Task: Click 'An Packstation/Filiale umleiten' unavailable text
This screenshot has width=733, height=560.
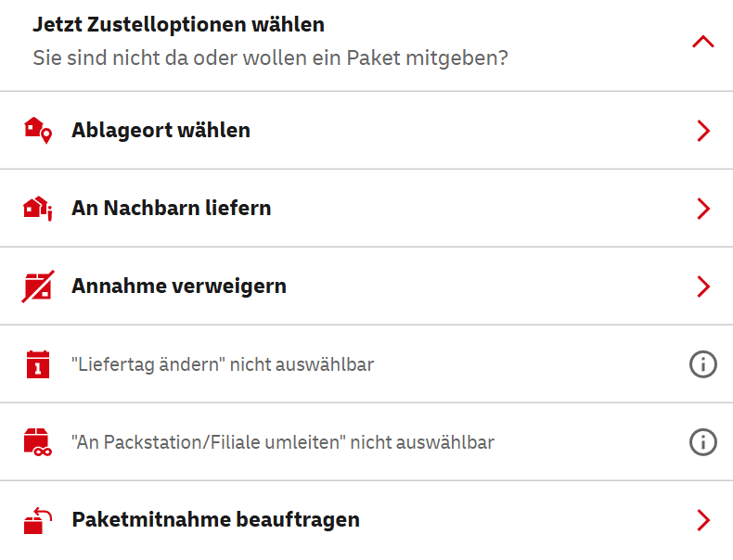Action: (282, 442)
